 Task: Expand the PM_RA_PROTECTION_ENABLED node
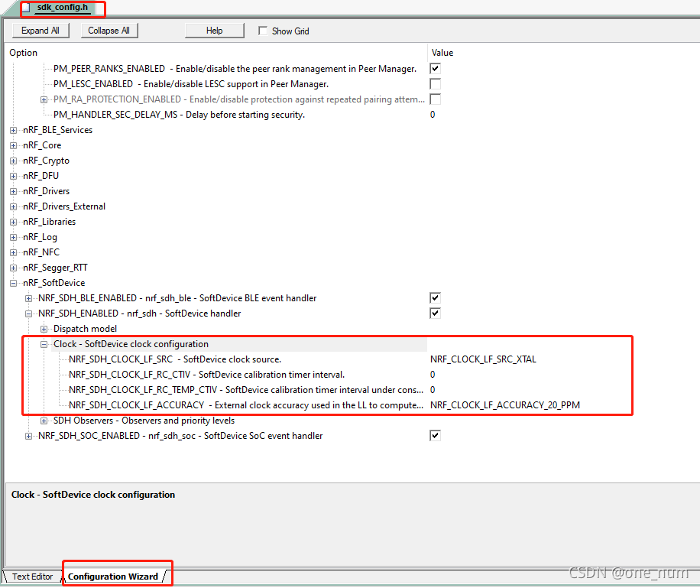click(44, 99)
